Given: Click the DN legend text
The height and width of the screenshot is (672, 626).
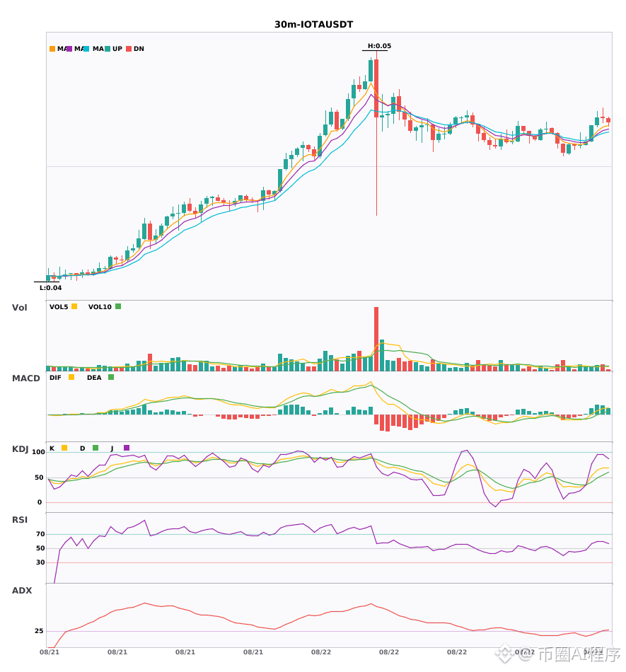Looking at the screenshot, I should [x=139, y=49].
